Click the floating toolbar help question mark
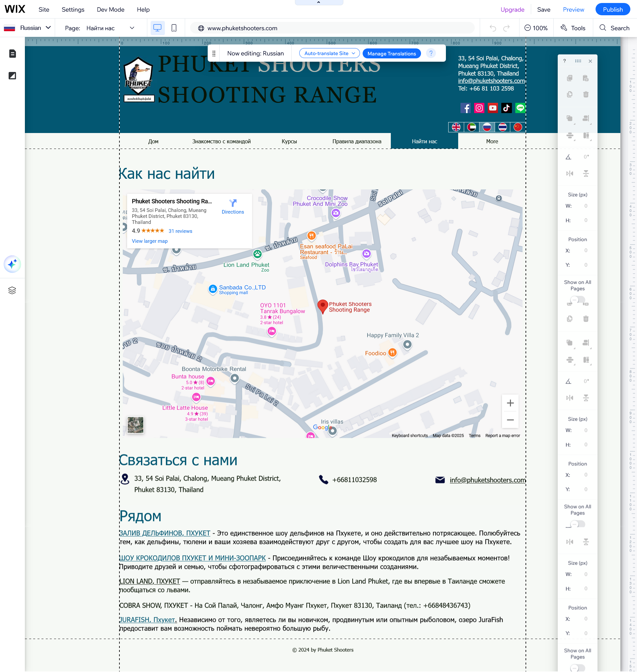 click(564, 61)
